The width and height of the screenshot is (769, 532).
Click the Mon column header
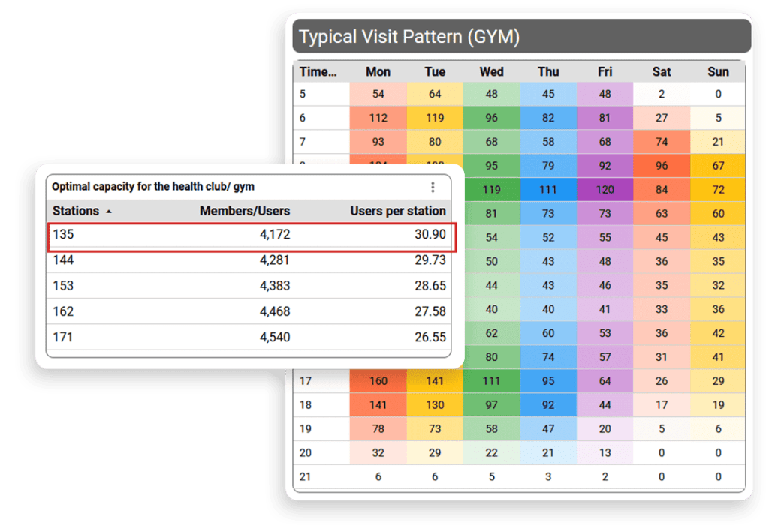pyautogui.click(x=378, y=72)
